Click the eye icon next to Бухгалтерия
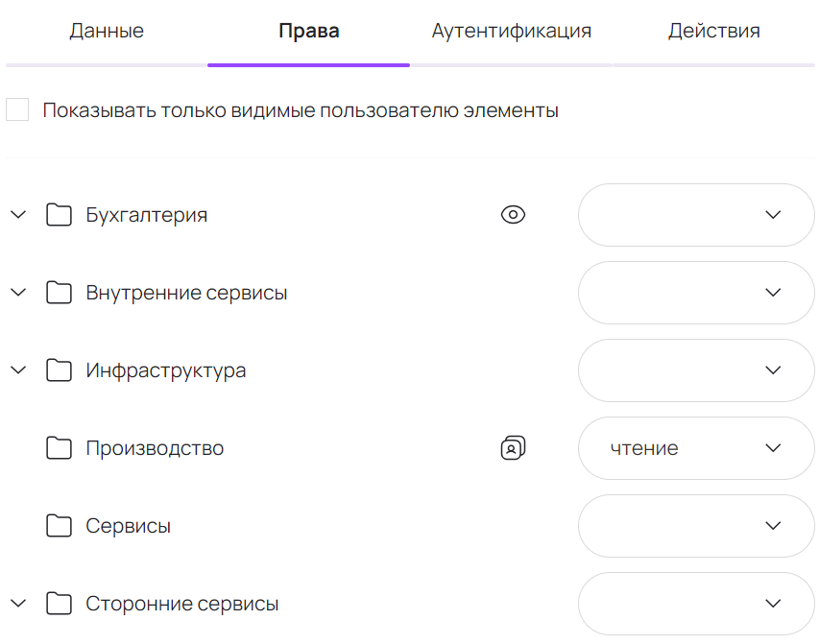The height and width of the screenshot is (644, 819). tap(514, 214)
